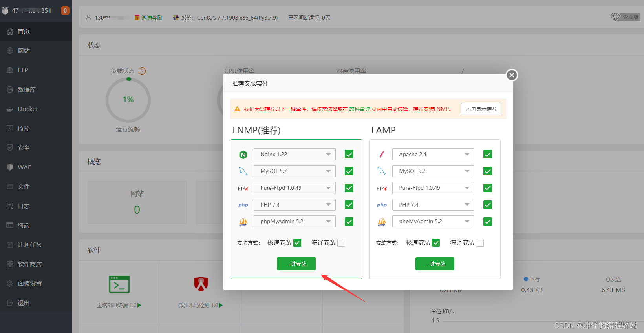Open 面板设置 menu in sidebar
This screenshot has width=644, height=333.
coord(36,283)
